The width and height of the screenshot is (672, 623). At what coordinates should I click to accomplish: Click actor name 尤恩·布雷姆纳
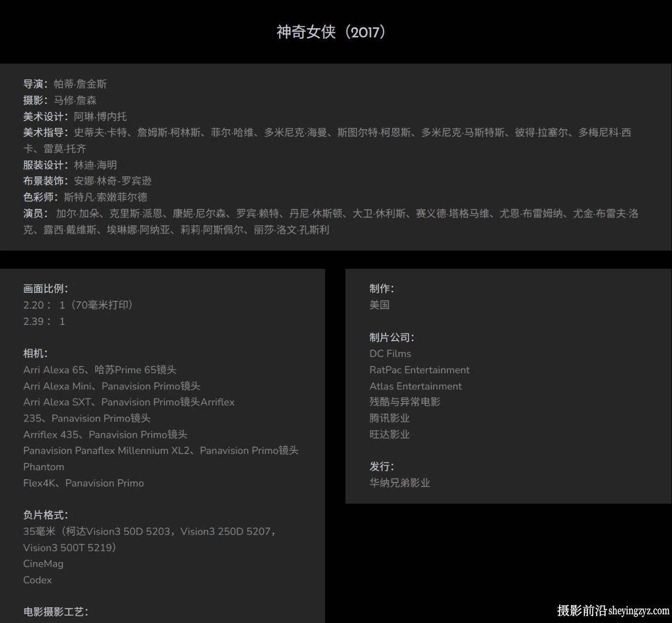(531, 213)
